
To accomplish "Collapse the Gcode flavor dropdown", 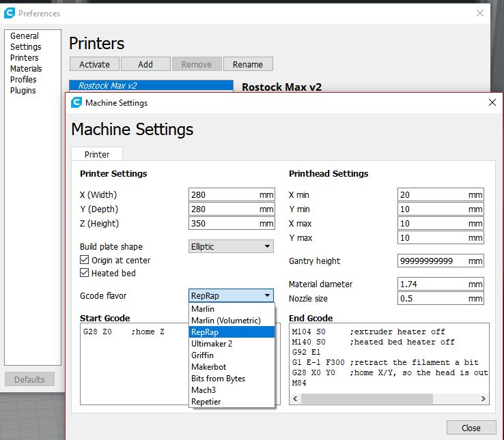I will 231,295.
